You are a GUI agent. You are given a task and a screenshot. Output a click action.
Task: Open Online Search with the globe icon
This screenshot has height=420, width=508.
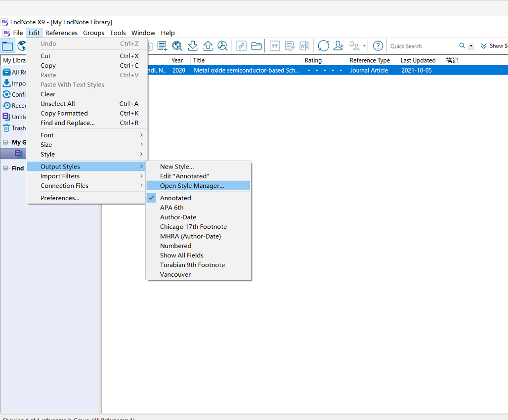177,45
